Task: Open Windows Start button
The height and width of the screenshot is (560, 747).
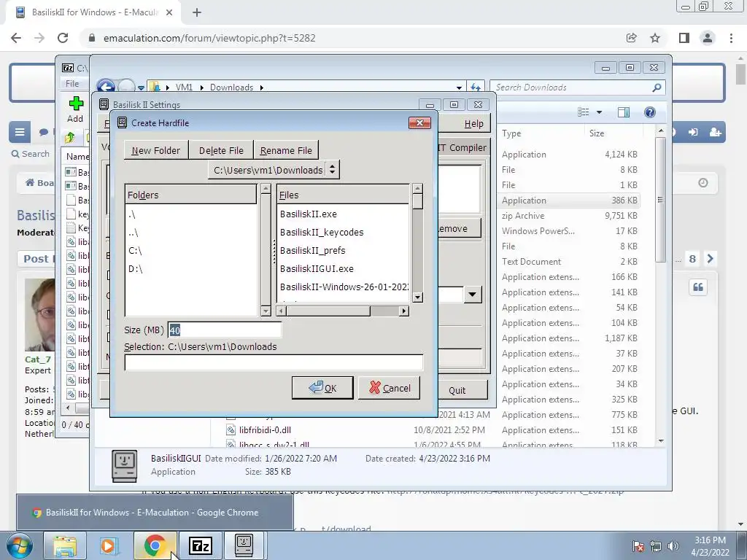Action: pyautogui.click(x=20, y=546)
